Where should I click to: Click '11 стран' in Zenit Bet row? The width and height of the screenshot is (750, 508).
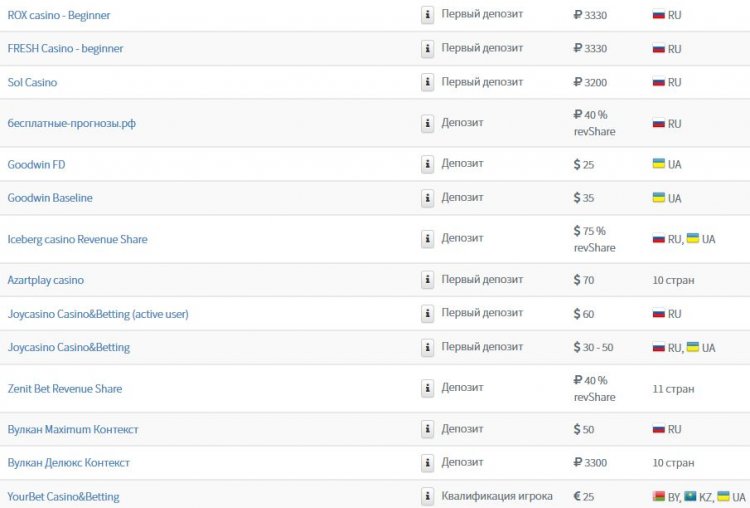click(x=673, y=389)
